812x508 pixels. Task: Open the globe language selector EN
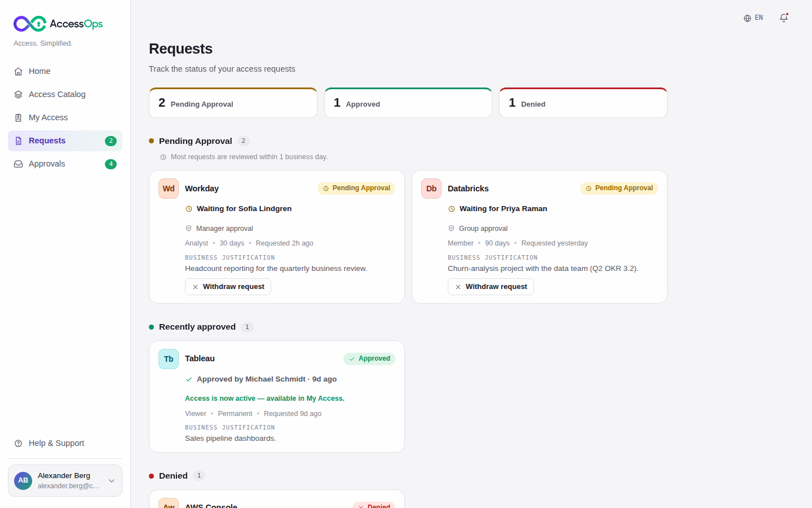753,18
